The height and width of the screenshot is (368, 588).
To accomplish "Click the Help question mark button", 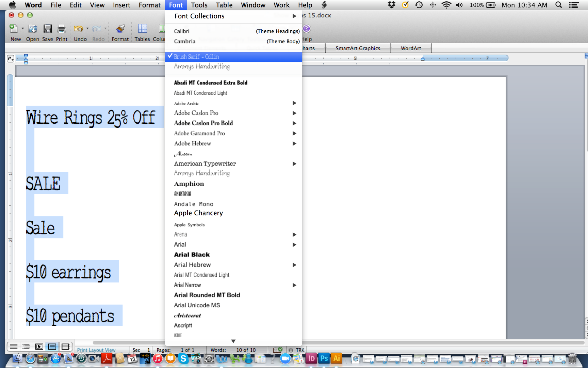I will tap(306, 29).
